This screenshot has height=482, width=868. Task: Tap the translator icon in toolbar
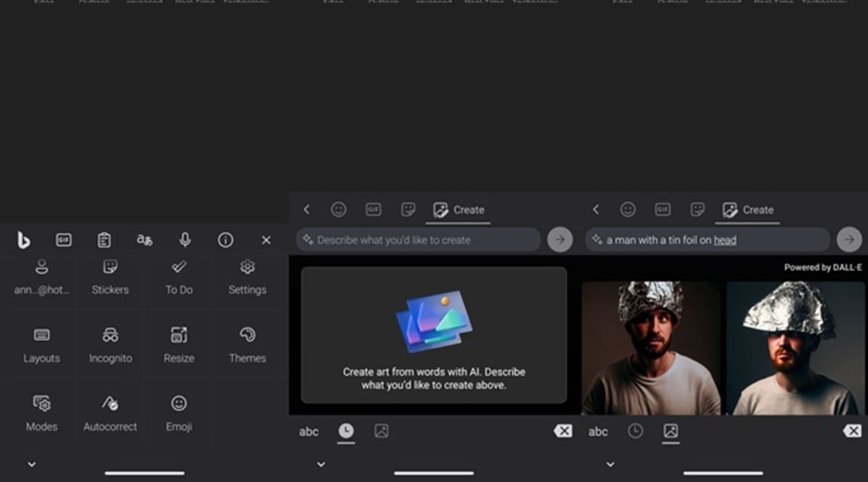(145, 241)
